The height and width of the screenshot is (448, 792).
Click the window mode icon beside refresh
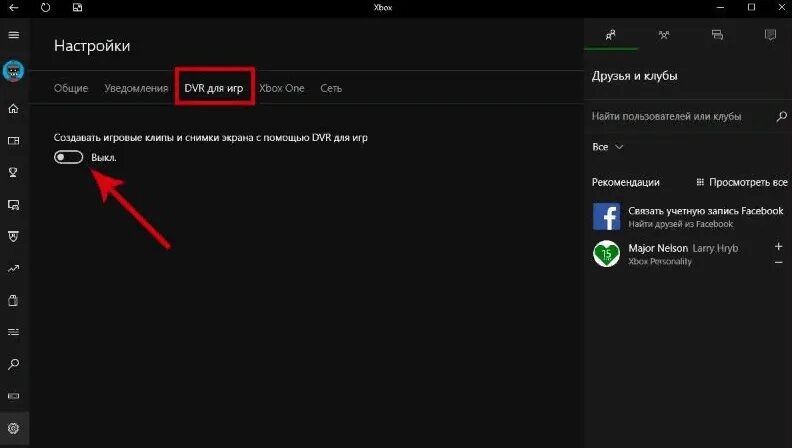pos(77,8)
